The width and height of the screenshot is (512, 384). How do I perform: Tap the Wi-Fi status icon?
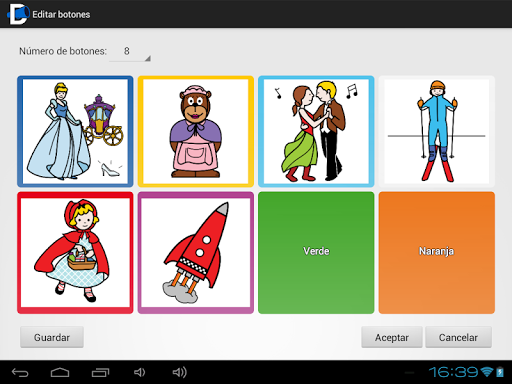(x=487, y=372)
